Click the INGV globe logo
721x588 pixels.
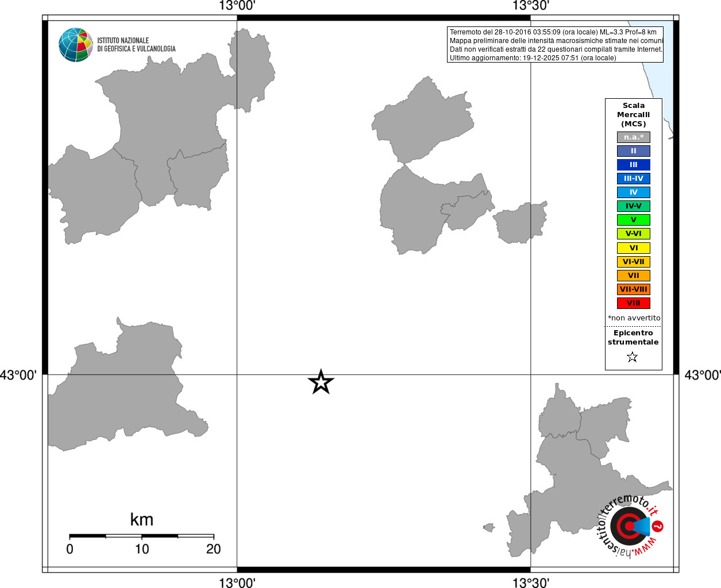tap(76, 45)
